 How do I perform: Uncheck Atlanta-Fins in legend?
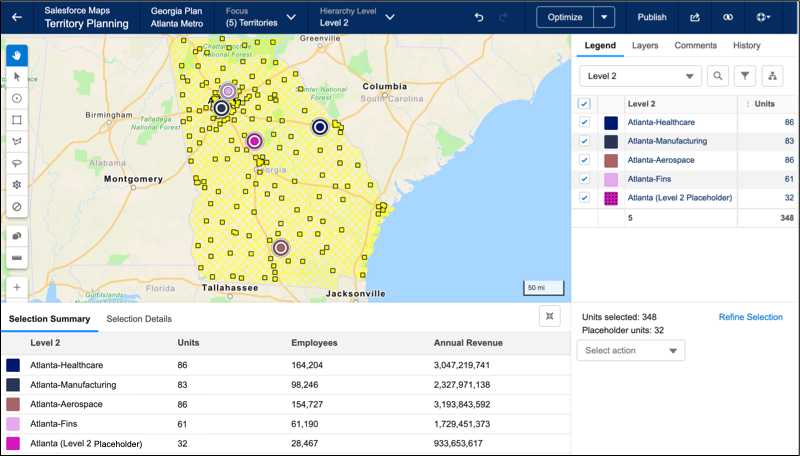tap(584, 179)
